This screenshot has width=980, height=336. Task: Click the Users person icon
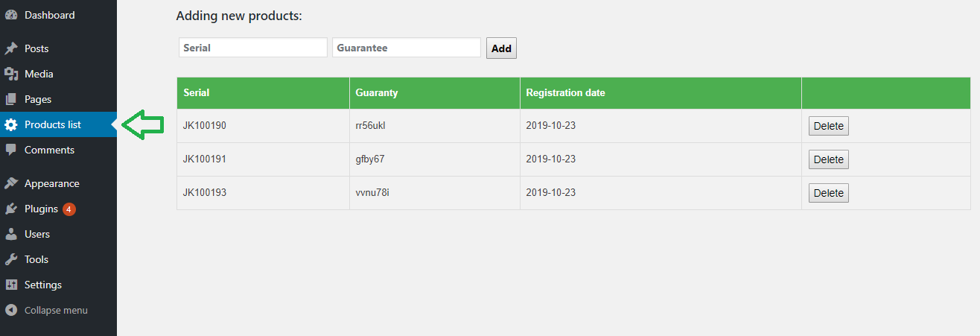11,234
